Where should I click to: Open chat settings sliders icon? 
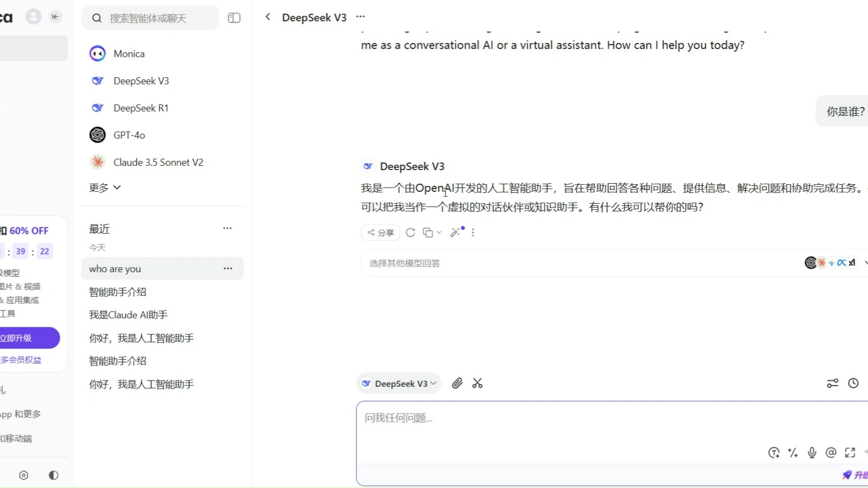833,384
